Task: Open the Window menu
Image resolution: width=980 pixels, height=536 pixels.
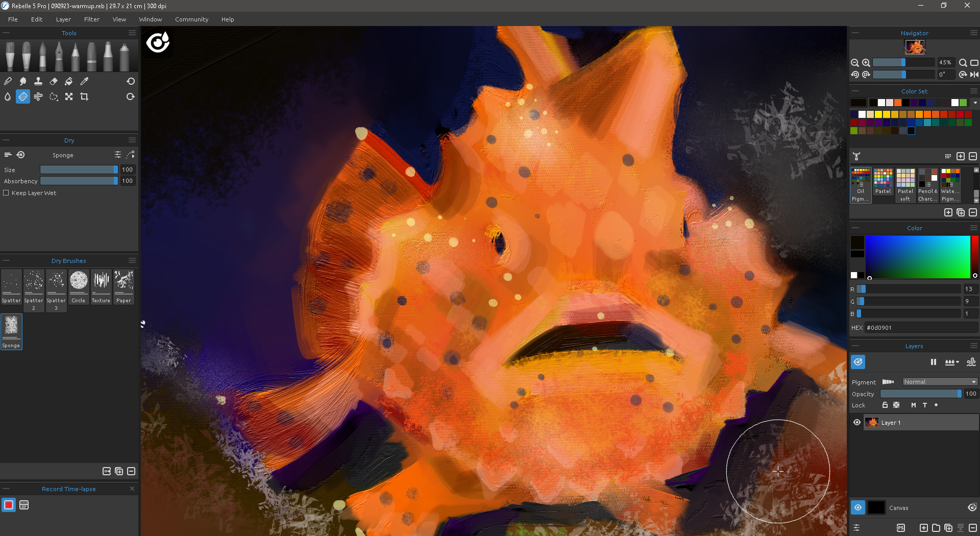Action: [151, 19]
